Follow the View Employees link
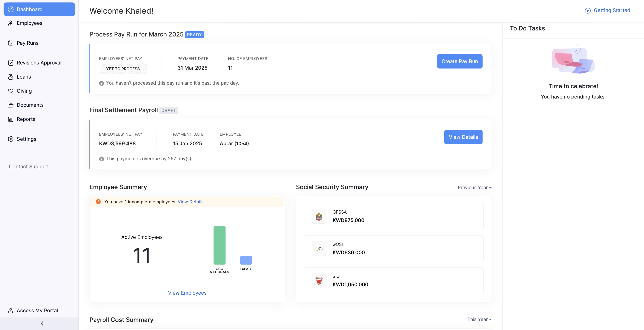 pyautogui.click(x=187, y=293)
